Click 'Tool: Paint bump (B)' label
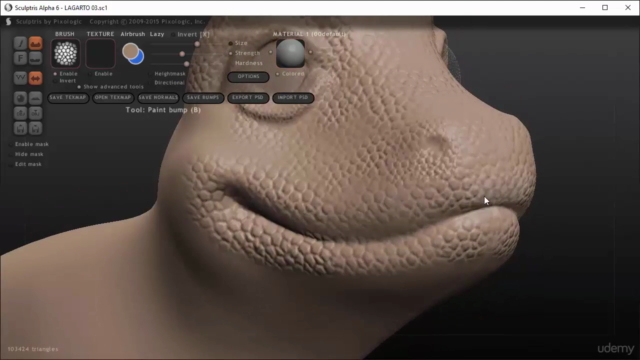This screenshot has height=360, width=640. pyautogui.click(x=163, y=110)
